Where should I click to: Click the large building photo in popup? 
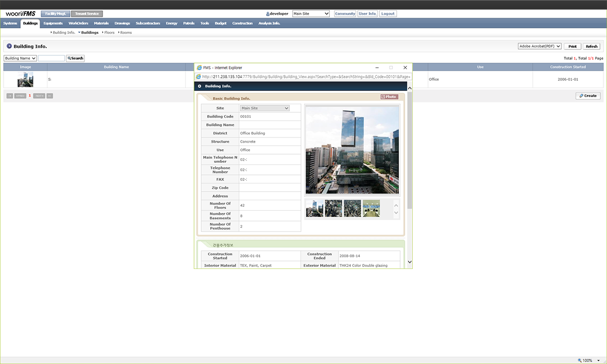[353, 150]
